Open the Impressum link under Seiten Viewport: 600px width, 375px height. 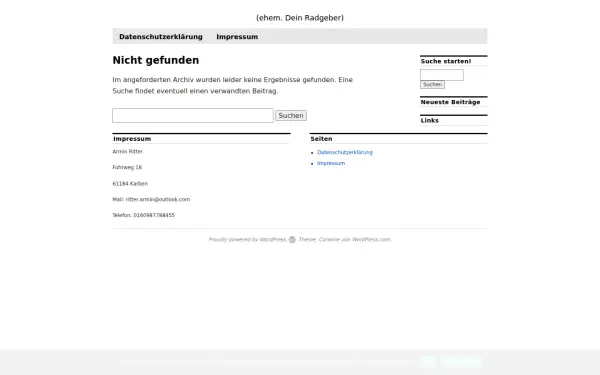coord(331,163)
